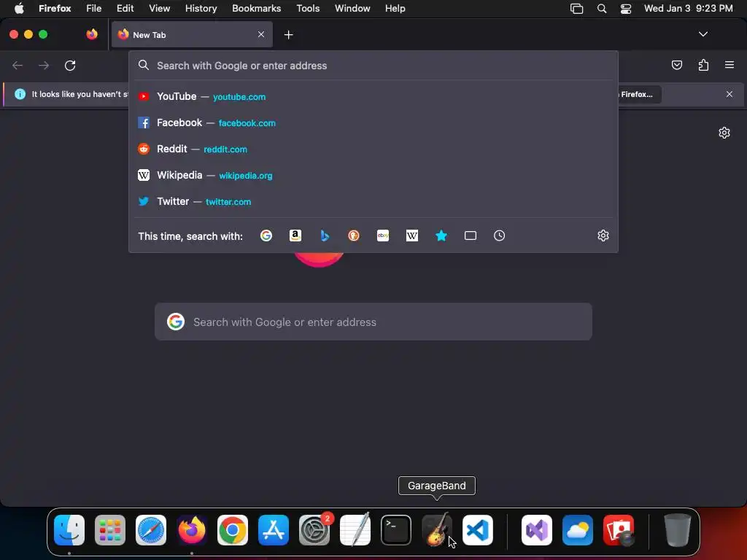Image resolution: width=747 pixels, height=560 pixels.
Task: Search this time with Amazon icon
Action: click(295, 236)
